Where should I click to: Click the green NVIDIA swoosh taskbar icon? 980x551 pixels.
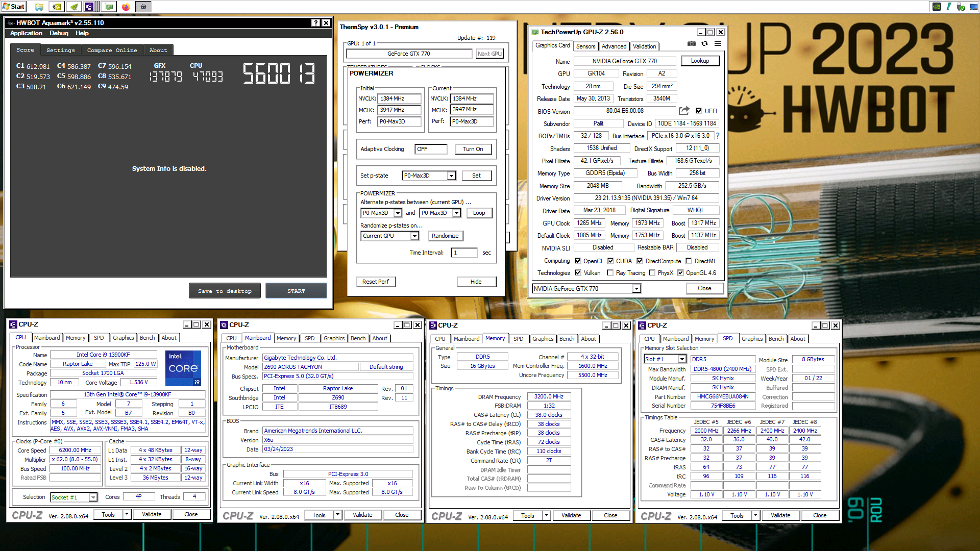point(74,7)
